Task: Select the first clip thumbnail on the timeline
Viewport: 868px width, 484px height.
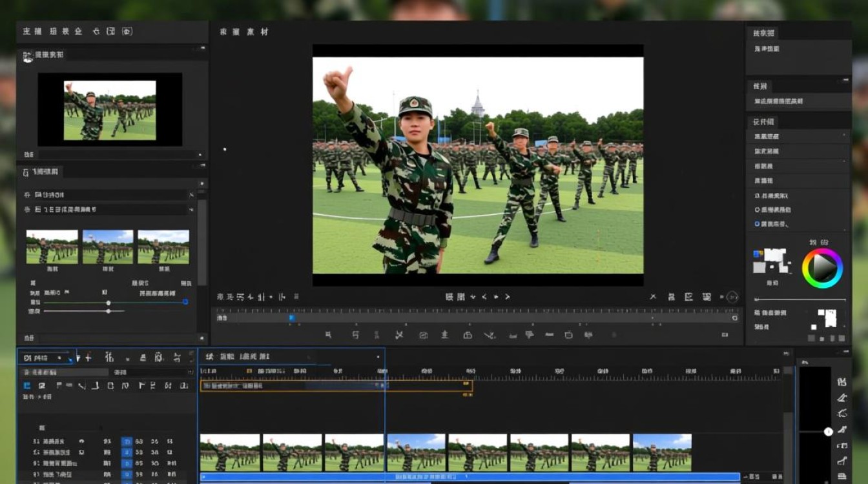Action: click(x=230, y=452)
